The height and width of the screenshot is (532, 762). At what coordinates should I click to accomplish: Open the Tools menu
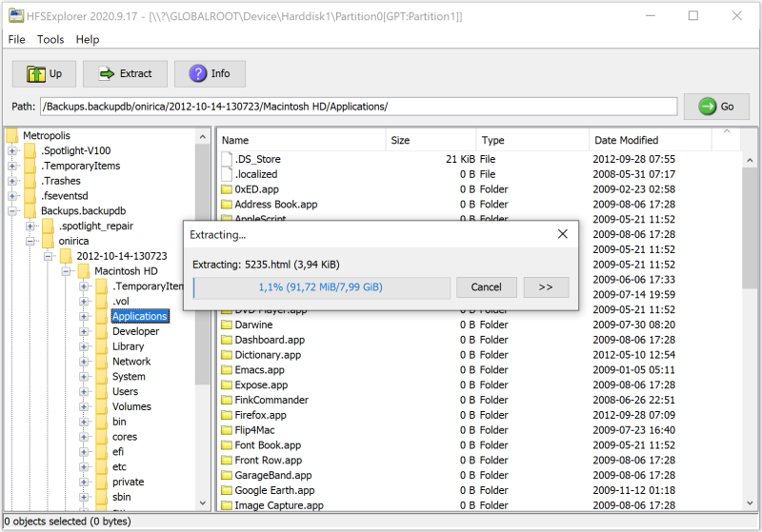click(x=50, y=39)
